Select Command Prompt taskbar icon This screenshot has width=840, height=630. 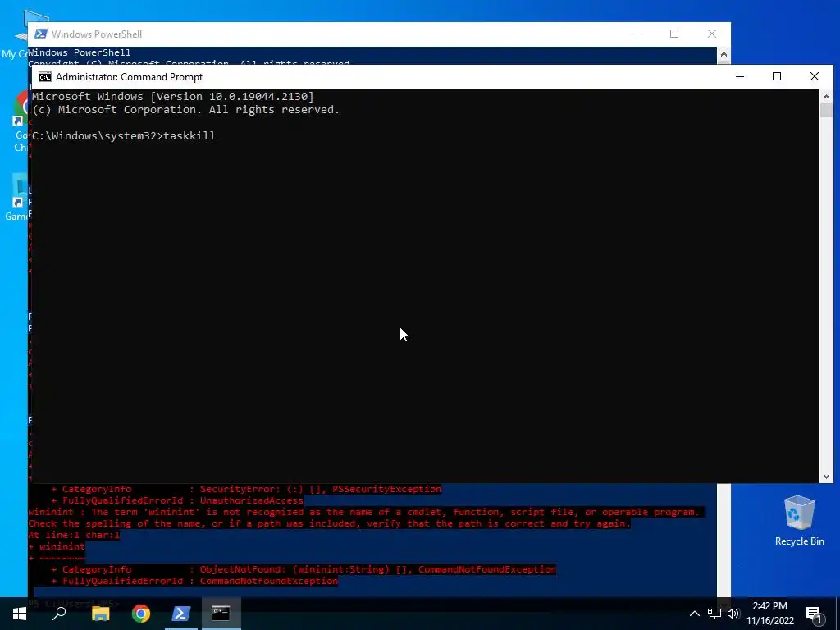(221, 614)
